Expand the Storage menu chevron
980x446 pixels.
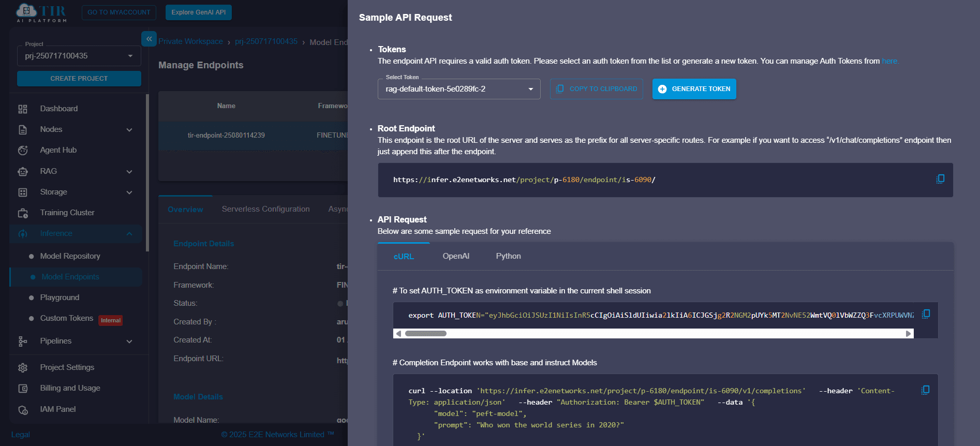[x=129, y=192]
